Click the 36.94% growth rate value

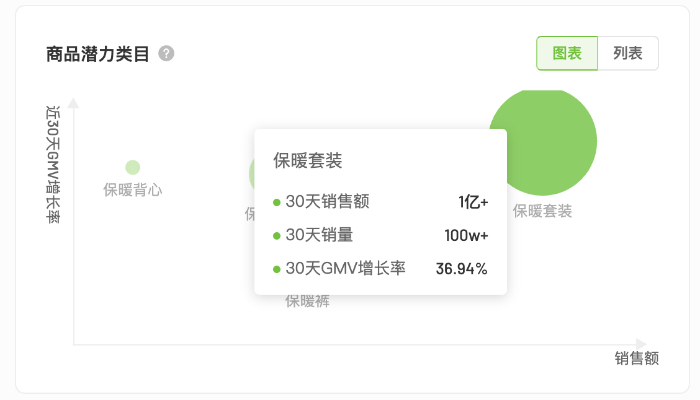[462, 268]
